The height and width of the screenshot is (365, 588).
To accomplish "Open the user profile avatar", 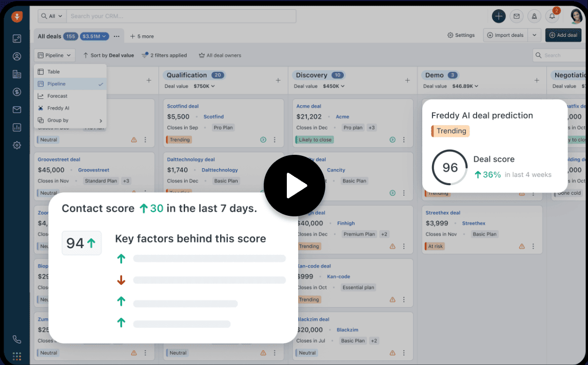I will tap(576, 16).
